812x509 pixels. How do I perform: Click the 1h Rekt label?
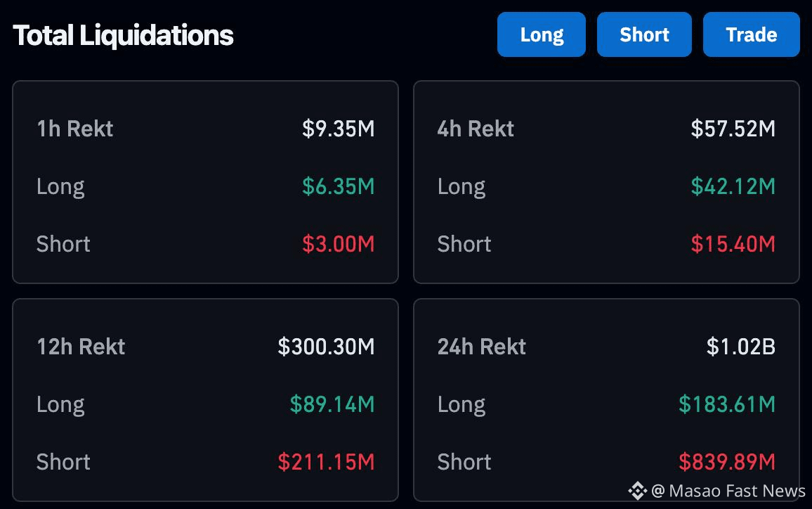click(x=75, y=129)
